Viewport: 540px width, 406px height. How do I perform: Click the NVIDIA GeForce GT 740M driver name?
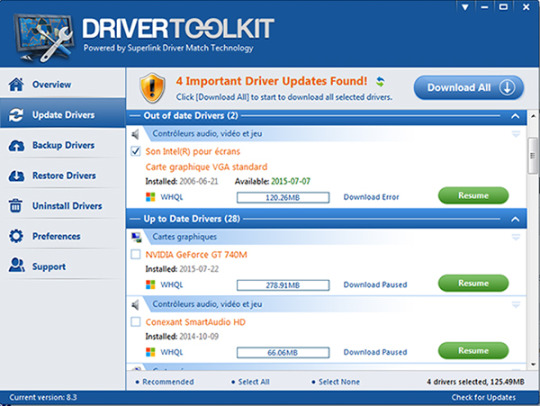(196, 255)
